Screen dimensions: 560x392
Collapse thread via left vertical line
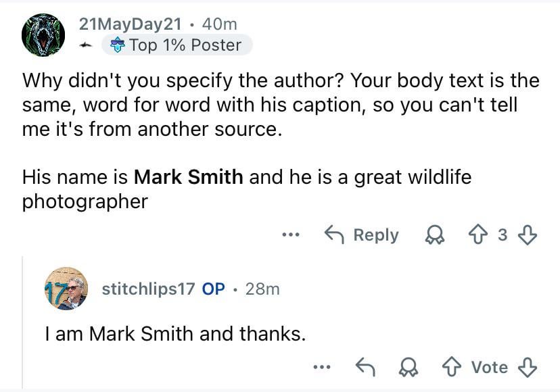point(22,322)
